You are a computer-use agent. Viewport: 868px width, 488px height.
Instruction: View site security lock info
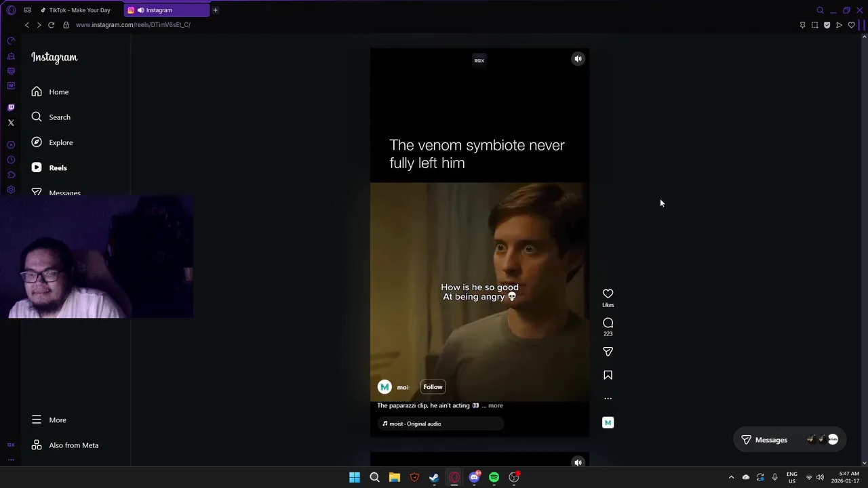66,25
